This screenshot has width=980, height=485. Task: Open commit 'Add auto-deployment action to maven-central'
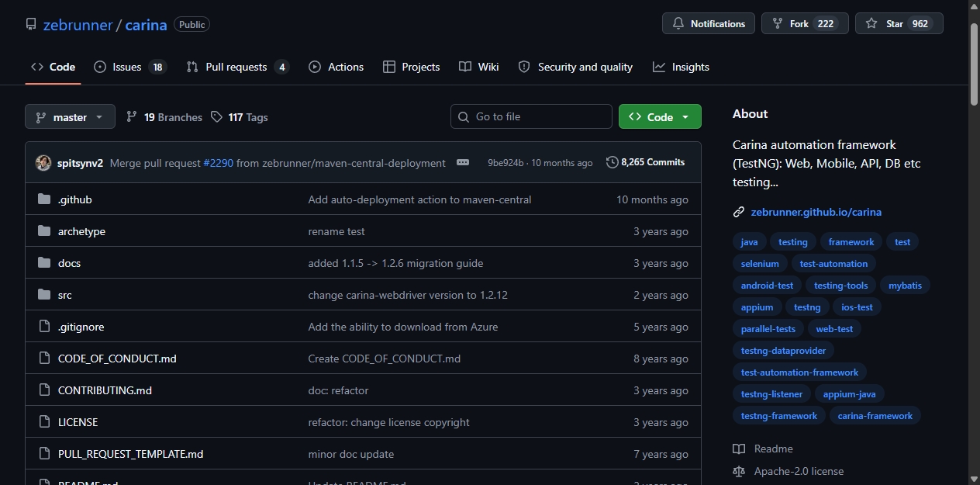[x=419, y=199]
